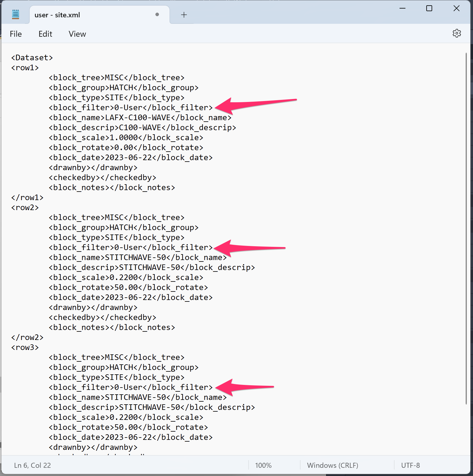Click the opening <row3> tag
This screenshot has width=473, height=476.
pyautogui.click(x=25, y=347)
